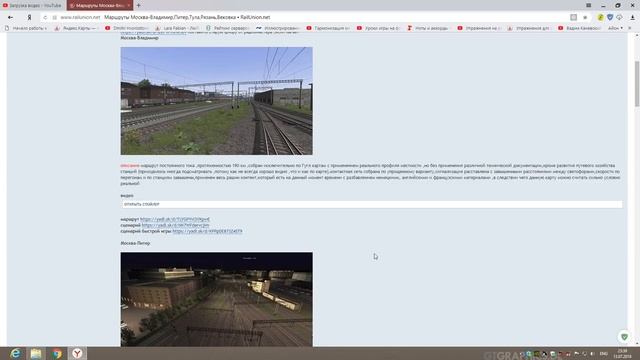Screen dimensions: 640x360
Task: Click the speaker volume icon in system tray
Action: point(592,353)
